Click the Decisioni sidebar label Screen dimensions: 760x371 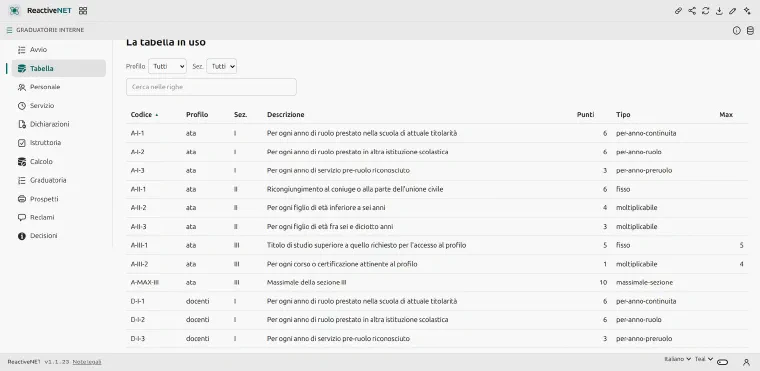pyautogui.click(x=44, y=236)
